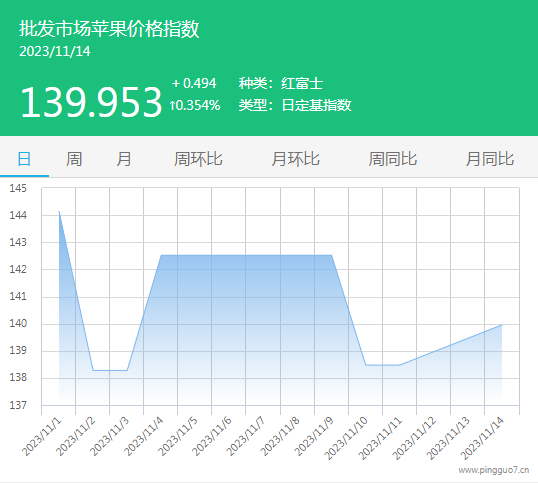Click the +0.494 change value
This screenshot has width=538, height=483.
pos(194,83)
